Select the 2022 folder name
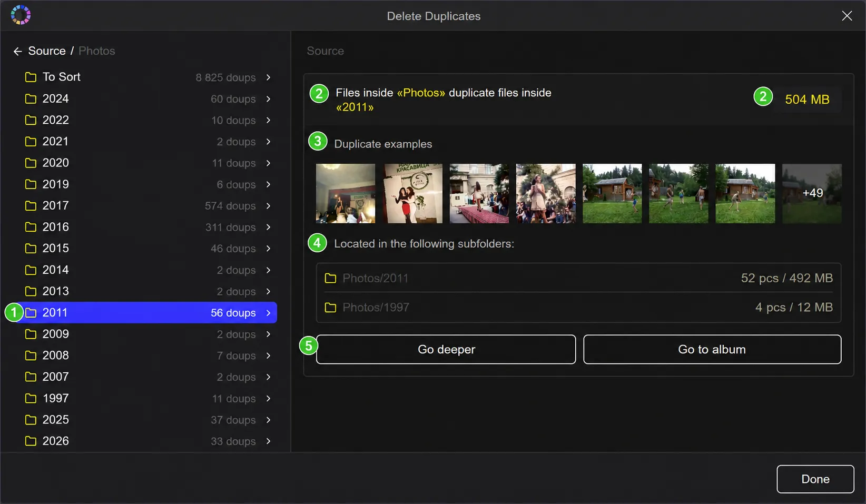Image resolution: width=866 pixels, height=504 pixels. (x=56, y=120)
